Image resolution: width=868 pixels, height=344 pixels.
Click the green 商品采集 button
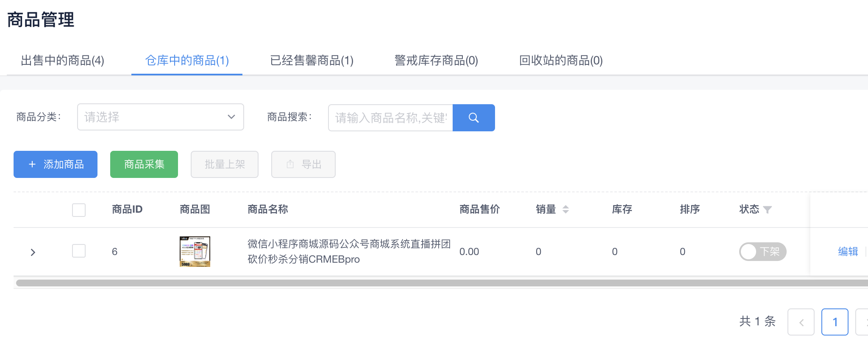(x=144, y=164)
